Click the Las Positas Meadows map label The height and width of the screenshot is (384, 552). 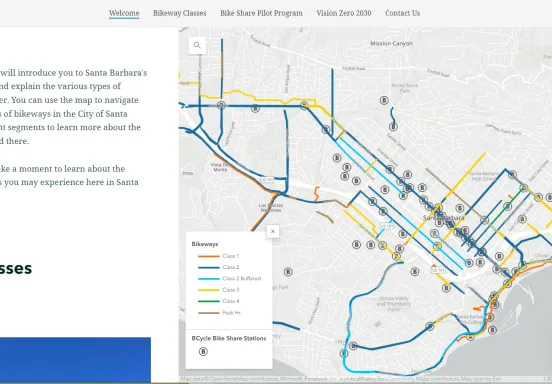[270, 208]
